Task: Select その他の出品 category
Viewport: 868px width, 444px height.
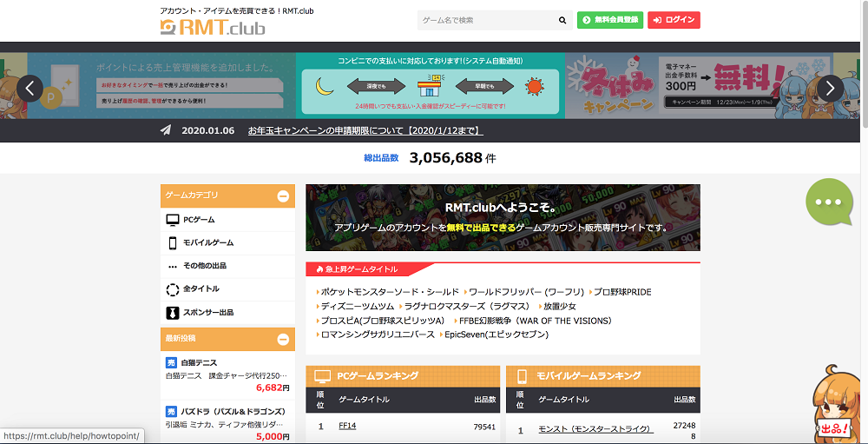Action: pos(227,266)
